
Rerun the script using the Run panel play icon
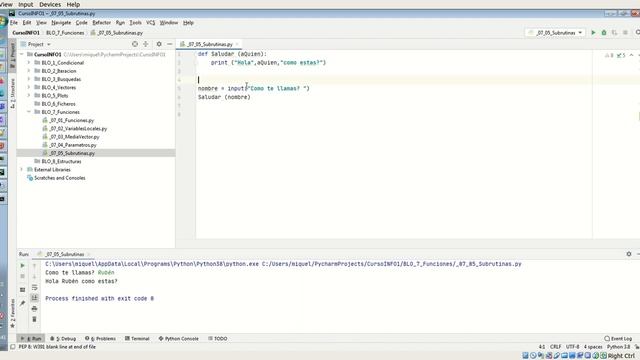(22, 266)
